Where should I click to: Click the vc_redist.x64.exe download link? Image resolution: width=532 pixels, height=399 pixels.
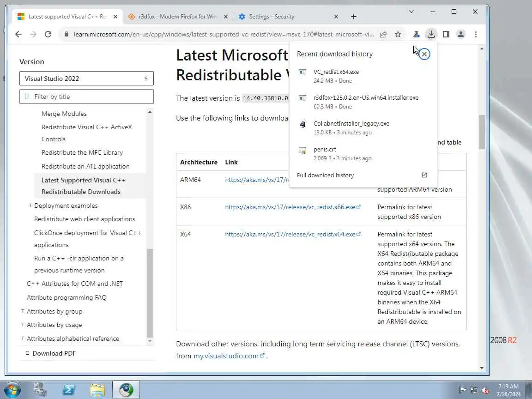292,234
